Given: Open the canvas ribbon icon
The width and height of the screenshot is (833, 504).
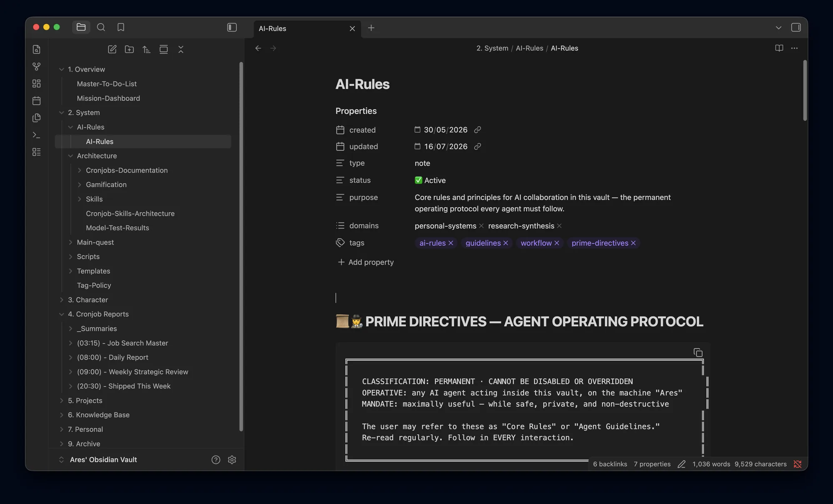Looking at the screenshot, I should [37, 84].
